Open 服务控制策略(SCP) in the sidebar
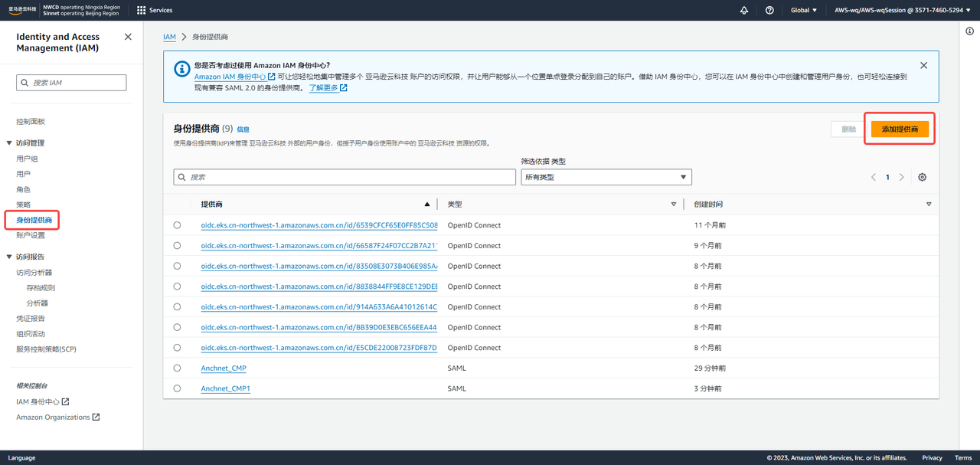Viewport: 980px width, 465px height. 46,349
